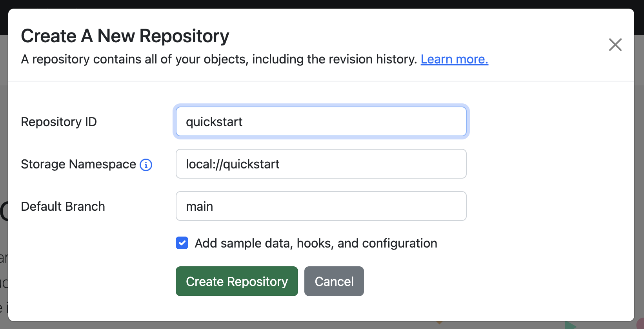Click the green arrow icon behind dialog corner
This screenshot has width=644, height=329.
571,325
